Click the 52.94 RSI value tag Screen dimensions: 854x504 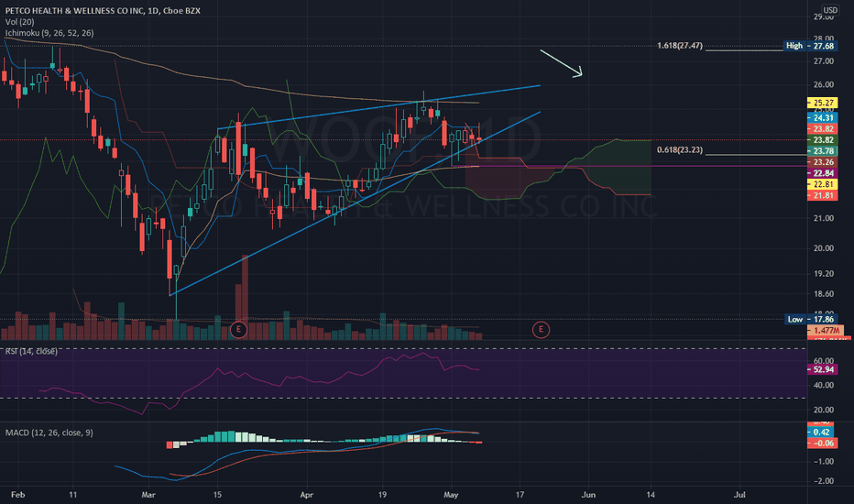coord(823,369)
